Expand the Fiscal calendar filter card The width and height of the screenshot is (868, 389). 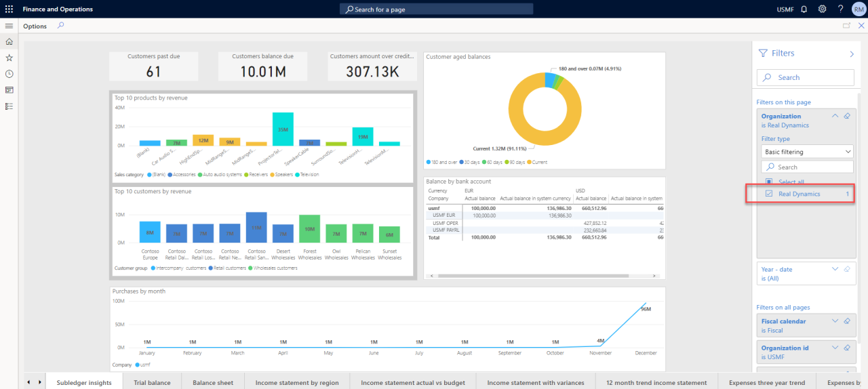(x=835, y=321)
